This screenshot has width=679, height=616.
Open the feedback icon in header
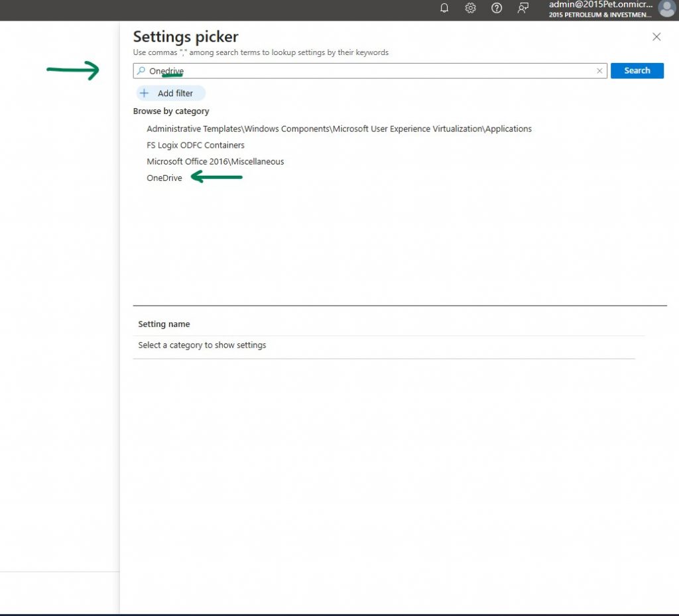coord(523,9)
